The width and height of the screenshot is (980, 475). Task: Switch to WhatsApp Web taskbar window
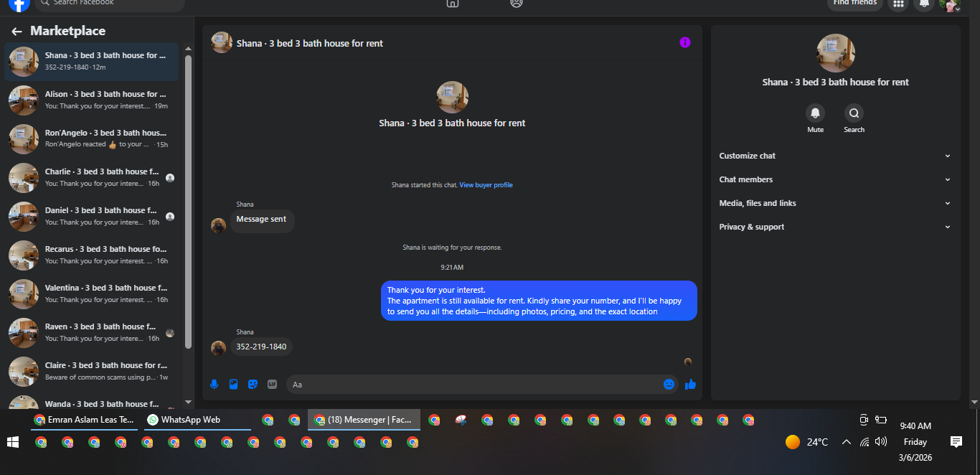click(x=197, y=420)
